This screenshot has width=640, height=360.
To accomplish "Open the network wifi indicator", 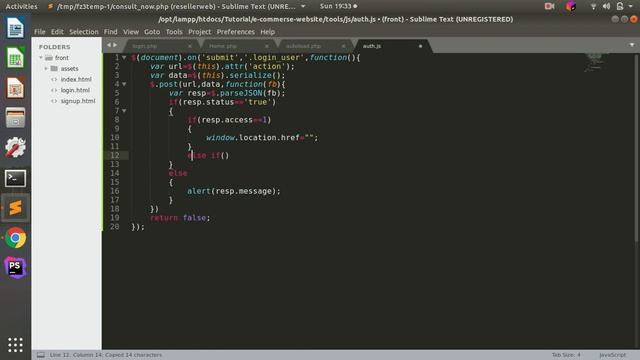I will coord(593,6).
